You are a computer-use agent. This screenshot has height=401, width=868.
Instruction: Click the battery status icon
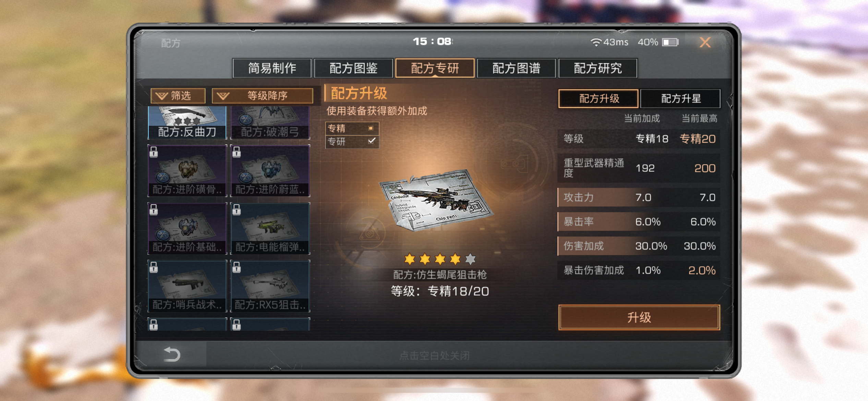[x=670, y=42]
